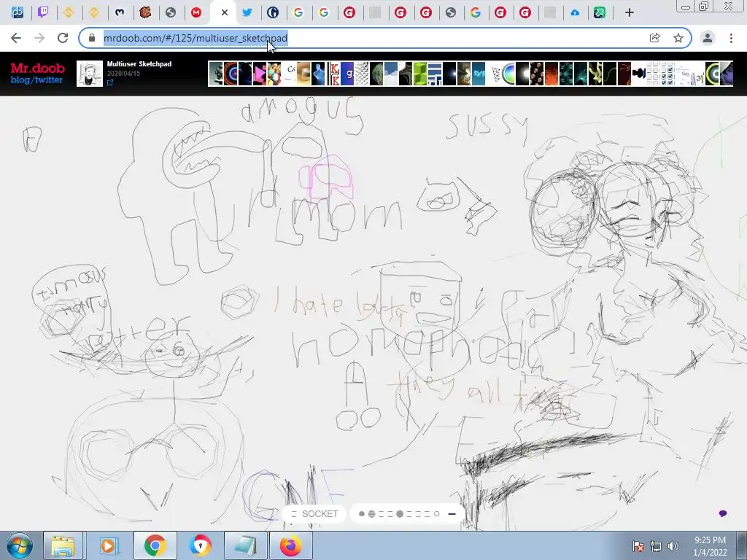Image resolution: width=747 pixels, height=560 pixels.
Task: Open the Chrome three-dot menu
Action: coord(731,38)
